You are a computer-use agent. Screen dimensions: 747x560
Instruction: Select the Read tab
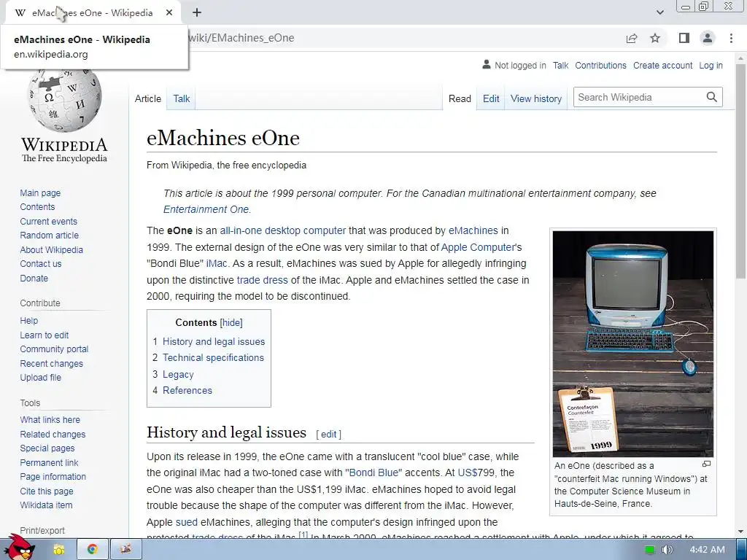(x=460, y=98)
